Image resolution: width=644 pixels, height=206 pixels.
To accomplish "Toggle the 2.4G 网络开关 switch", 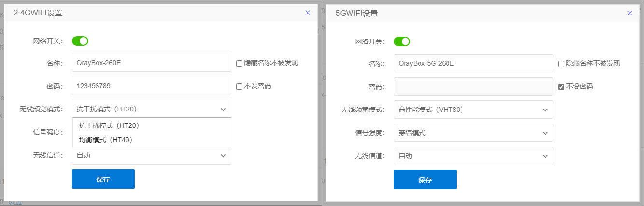I will [80, 41].
